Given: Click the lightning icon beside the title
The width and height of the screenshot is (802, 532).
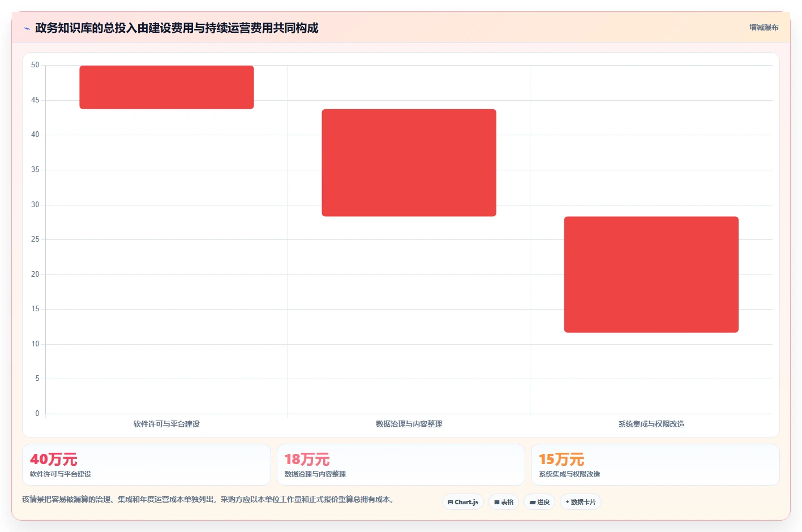Looking at the screenshot, I should pos(27,28).
